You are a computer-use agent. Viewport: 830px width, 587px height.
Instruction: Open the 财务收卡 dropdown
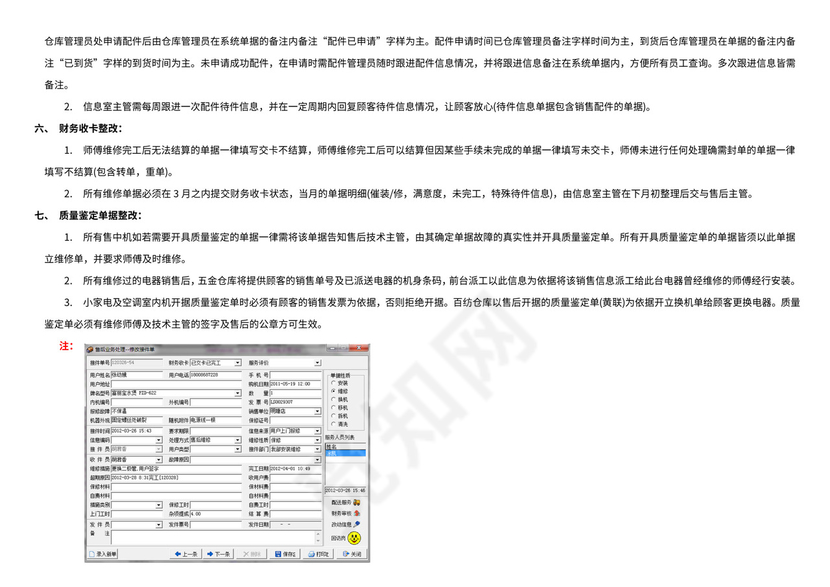click(x=237, y=363)
